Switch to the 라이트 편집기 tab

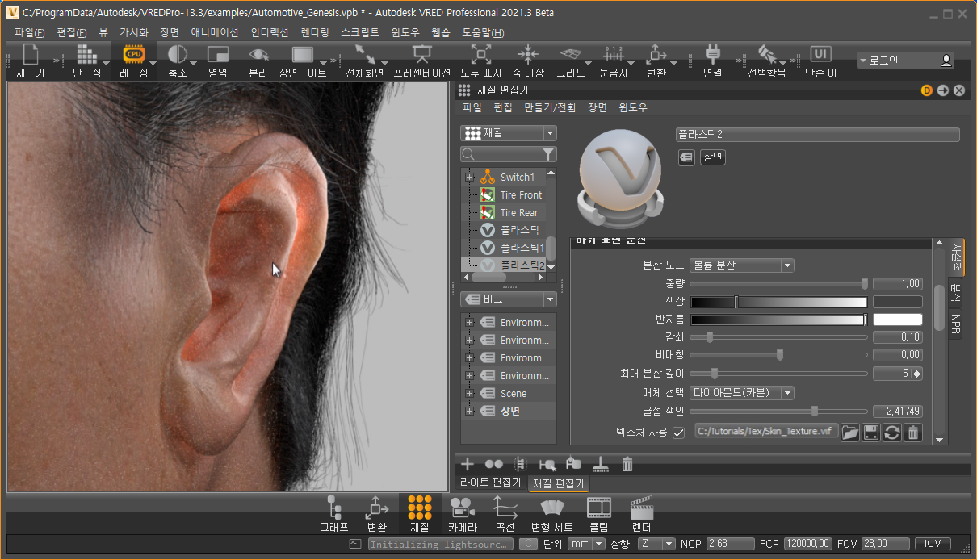(x=490, y=483)
